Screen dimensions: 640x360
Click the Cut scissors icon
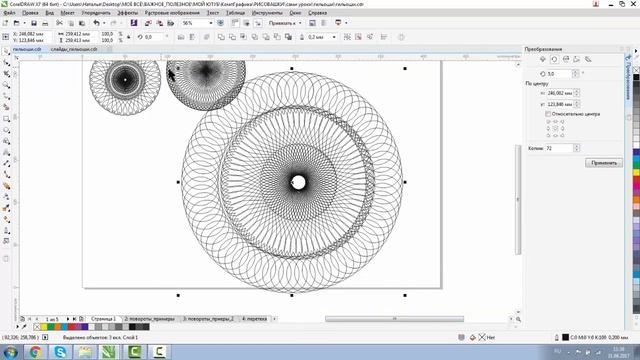(60, 23)
